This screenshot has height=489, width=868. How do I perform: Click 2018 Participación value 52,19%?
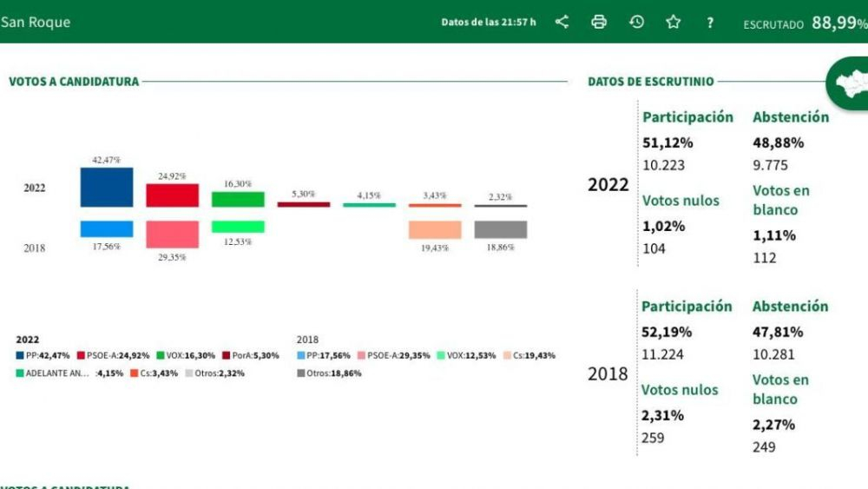click(667, 333)
